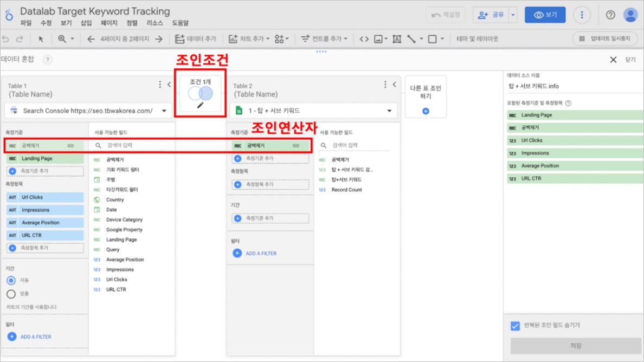Toggle 반복된 조인 필드 숨기기 checkbox
644x362 pixels.
[x=515, y=326]
